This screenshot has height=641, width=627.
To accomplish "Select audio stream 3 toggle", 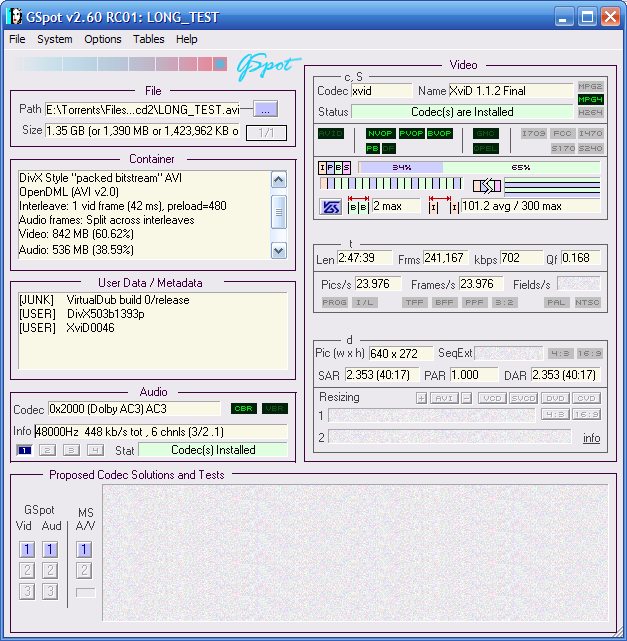I will click(x=71, y=450).
